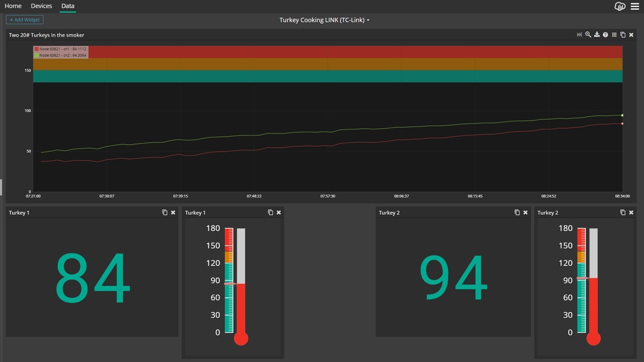The height and width of the screenshot is (362, 644).
Task: Click the Add Widget button
Action: 24,20
